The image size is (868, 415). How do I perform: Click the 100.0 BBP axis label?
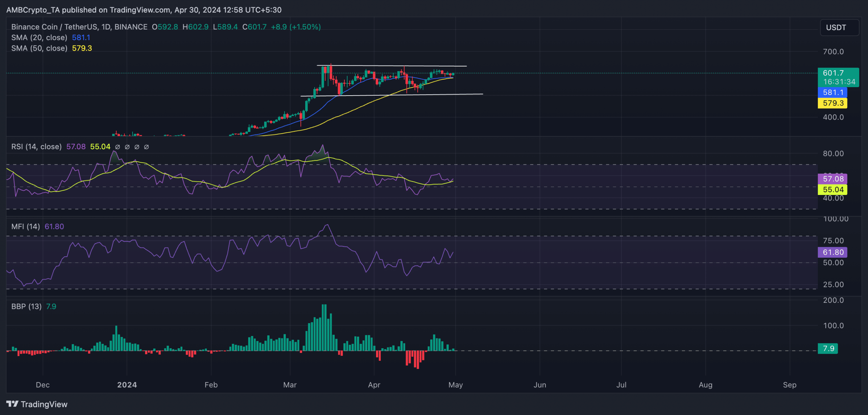[833, 326]
